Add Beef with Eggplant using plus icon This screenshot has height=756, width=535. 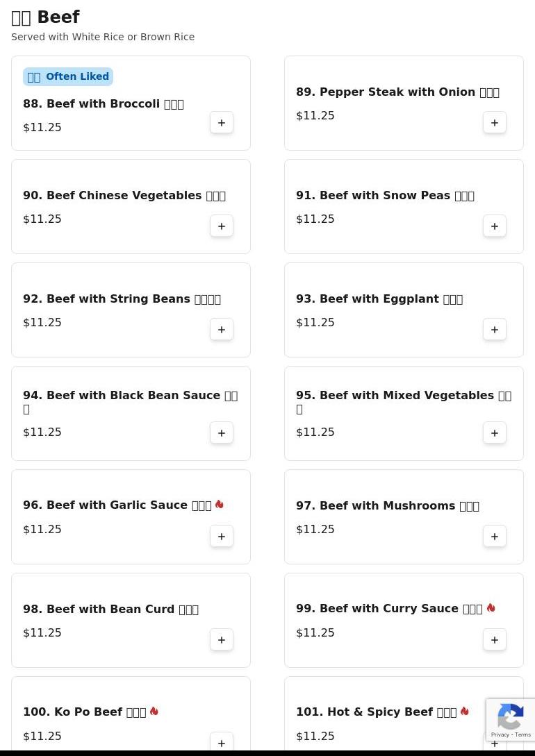495,329
